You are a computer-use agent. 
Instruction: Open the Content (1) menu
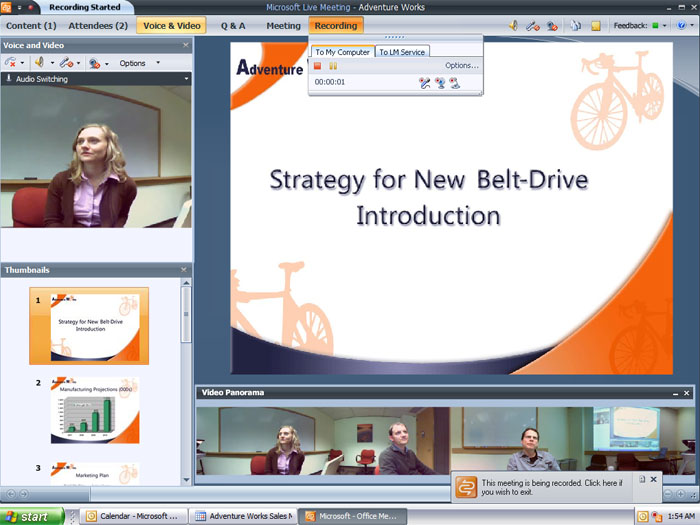click(x=31, y=26)
